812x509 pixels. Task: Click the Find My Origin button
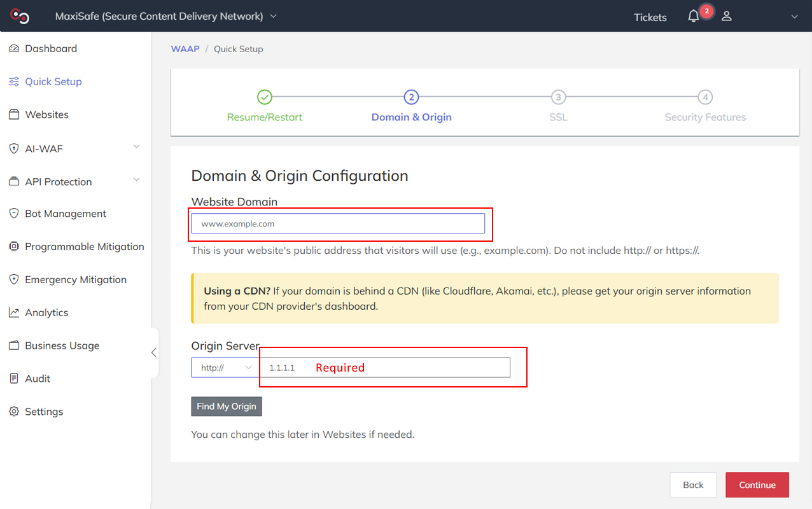coord(226,406)
